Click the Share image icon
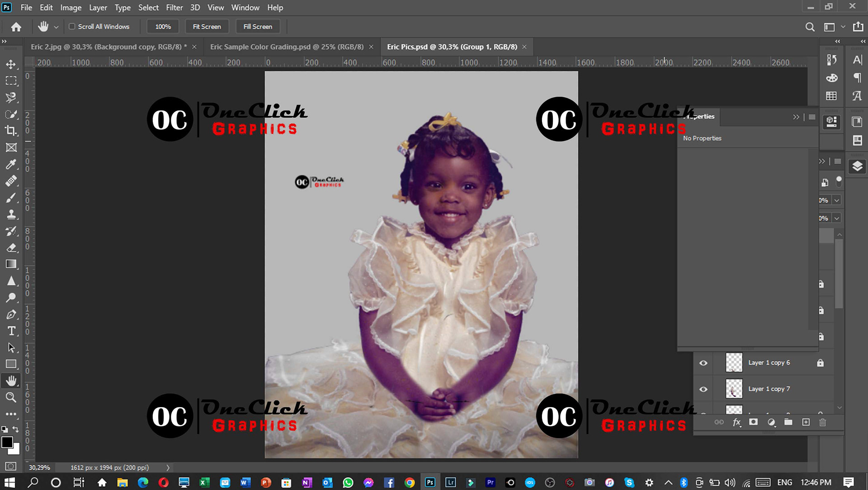The image size is (868, 490). point(858,27)
